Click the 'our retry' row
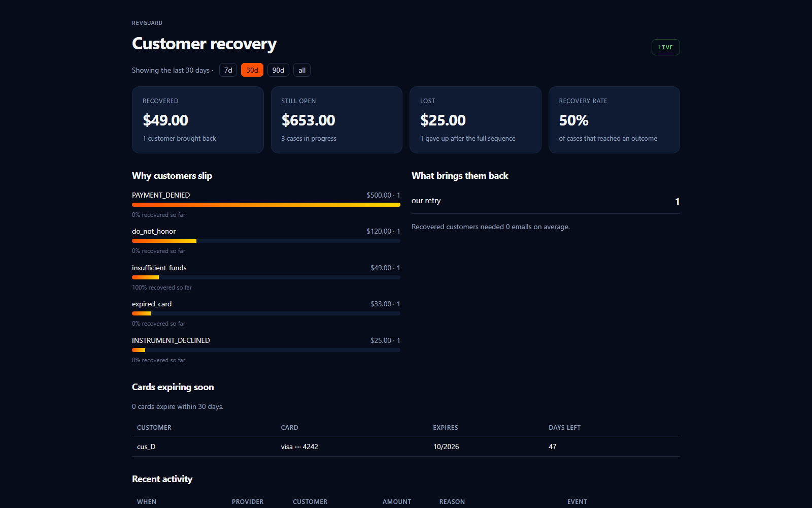Screen dimensions: 812x508 pyautogui.click(x=546, y=201)
